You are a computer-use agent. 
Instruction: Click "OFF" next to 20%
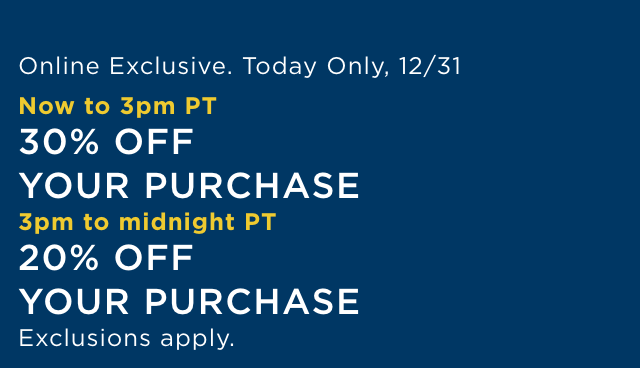coord(154,258)
